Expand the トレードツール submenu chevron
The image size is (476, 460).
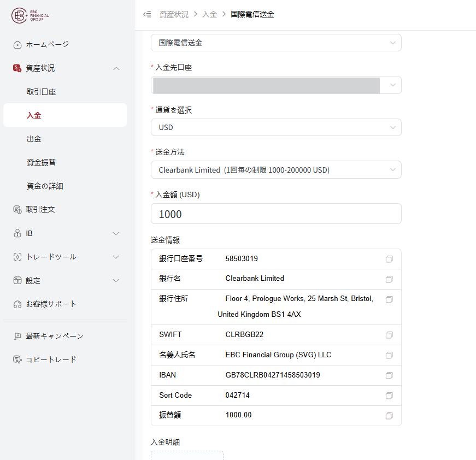coord(116,257)
